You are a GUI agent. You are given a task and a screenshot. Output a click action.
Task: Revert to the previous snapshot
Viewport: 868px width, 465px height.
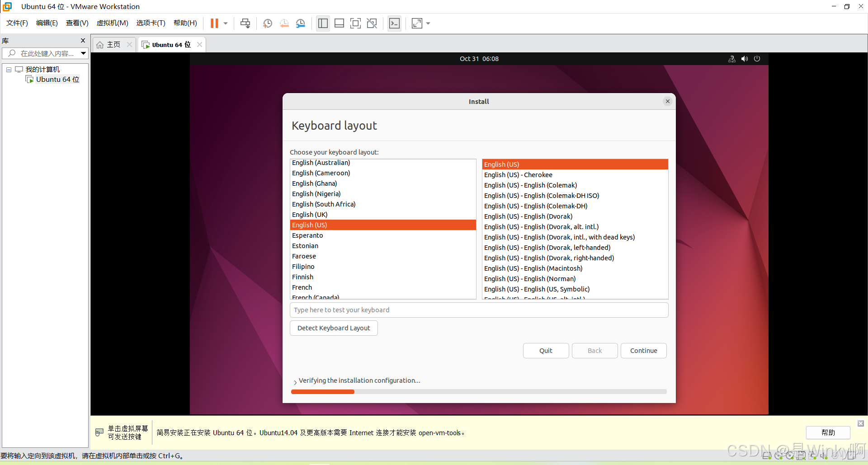(284, 23)
